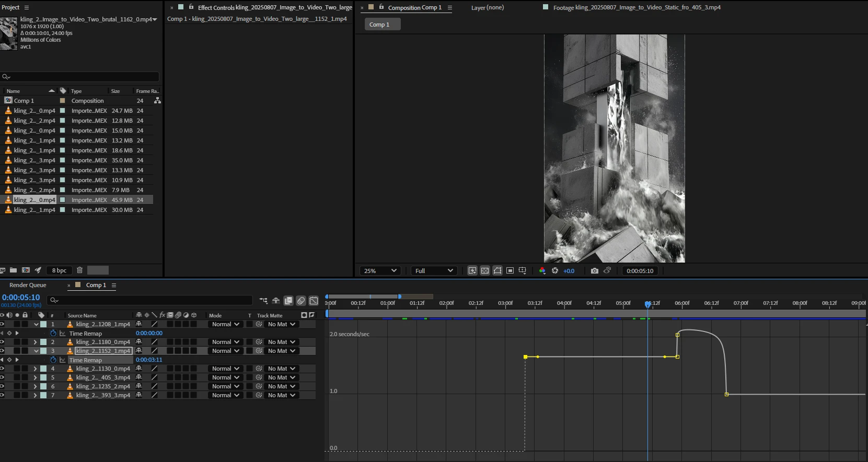The height and width of the screenshot is (462, 868).
Task: Click the Region of Interest icon
Action: pyautogui.click(x=510, y=270)
